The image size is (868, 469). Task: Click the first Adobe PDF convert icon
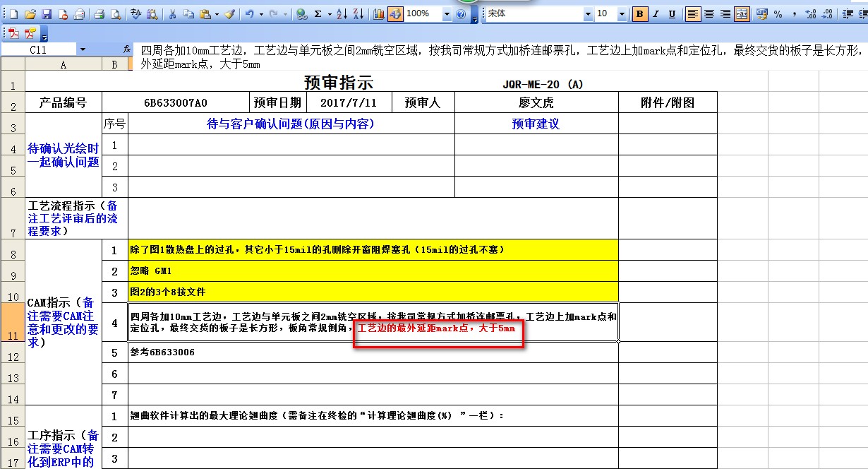(x=14, y=33)
